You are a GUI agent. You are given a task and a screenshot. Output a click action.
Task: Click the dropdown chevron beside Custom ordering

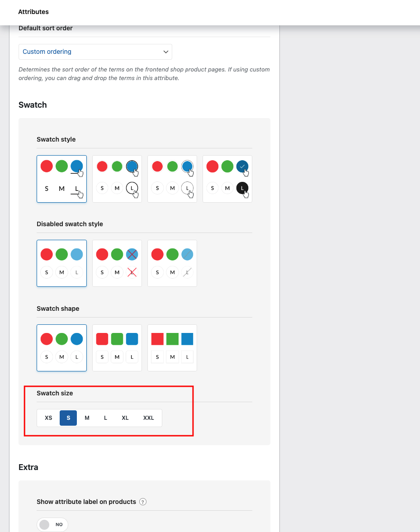[166, 52]
